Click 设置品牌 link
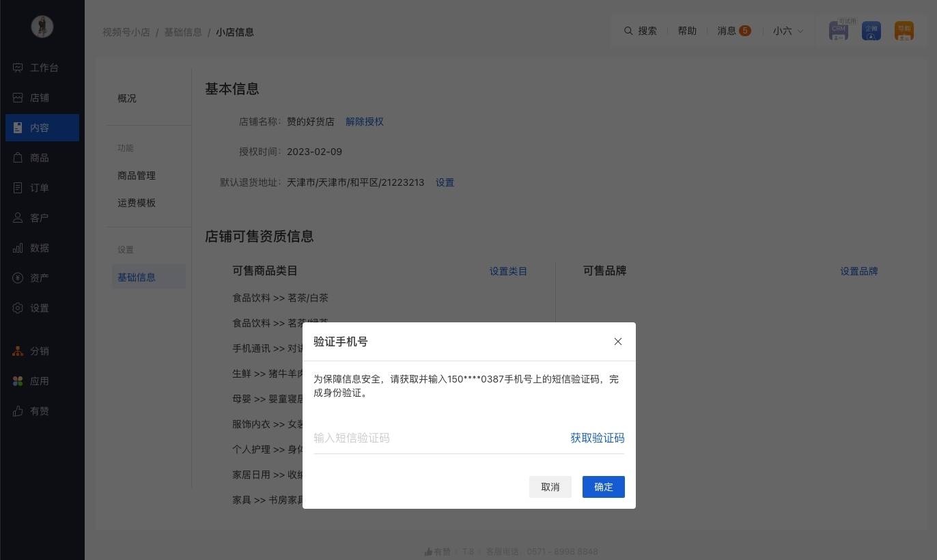Image resolution: width=937 pixels, height=560 pixels. click(859, 271)
